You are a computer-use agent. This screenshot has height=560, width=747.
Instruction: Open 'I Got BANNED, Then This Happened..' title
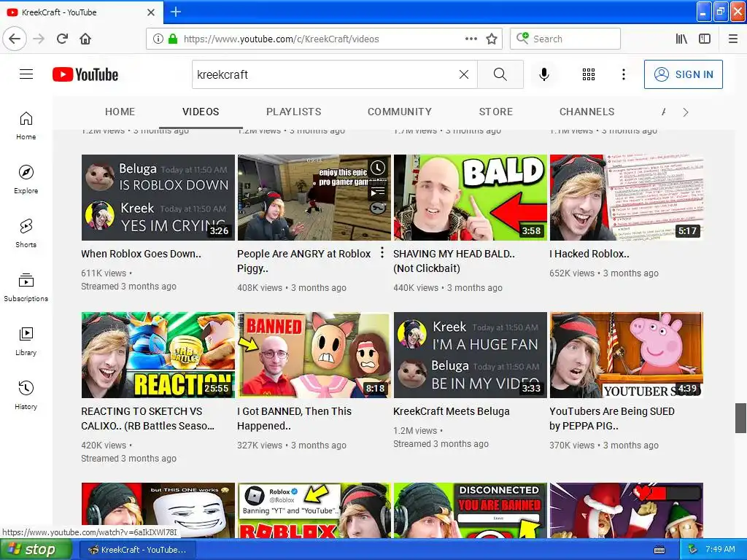pyautogui.click(x=295, y=419)
